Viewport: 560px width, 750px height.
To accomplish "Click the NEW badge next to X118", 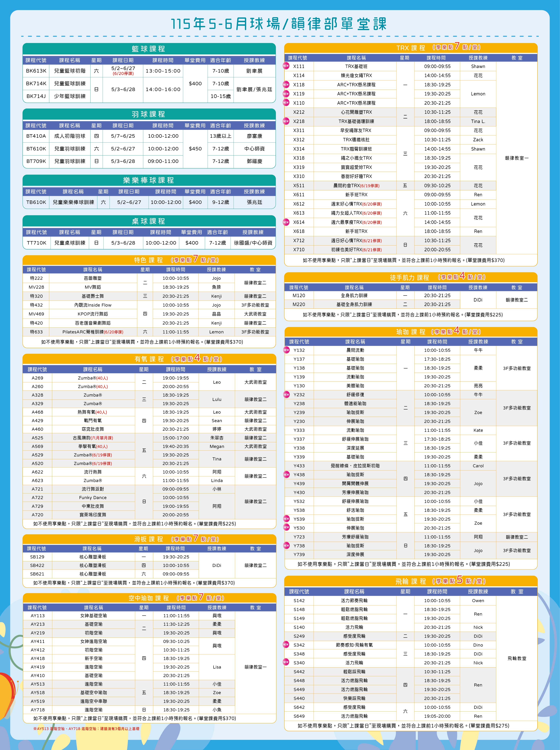I will pos(286,84).
